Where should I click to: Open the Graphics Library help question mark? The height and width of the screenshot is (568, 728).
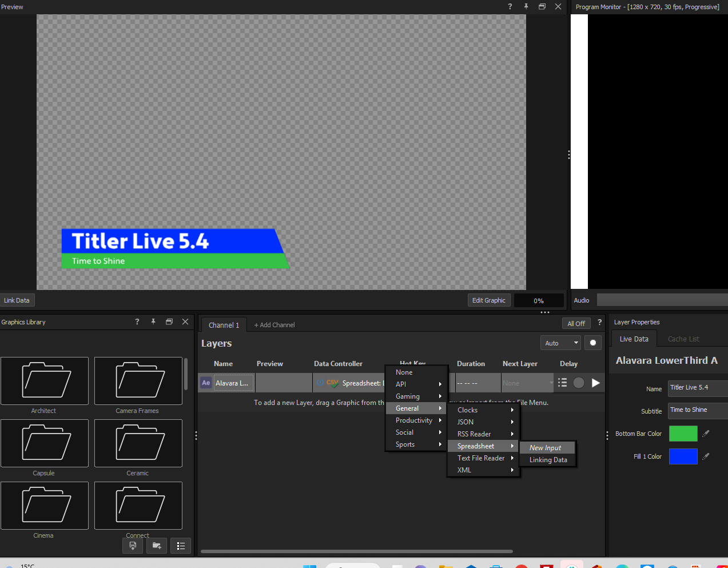click(137, 322)
